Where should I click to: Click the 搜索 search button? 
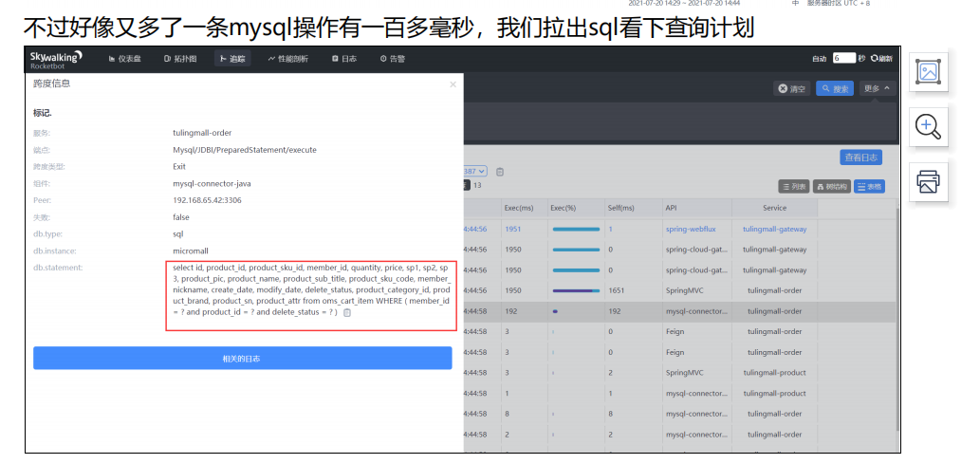point(835,89)
